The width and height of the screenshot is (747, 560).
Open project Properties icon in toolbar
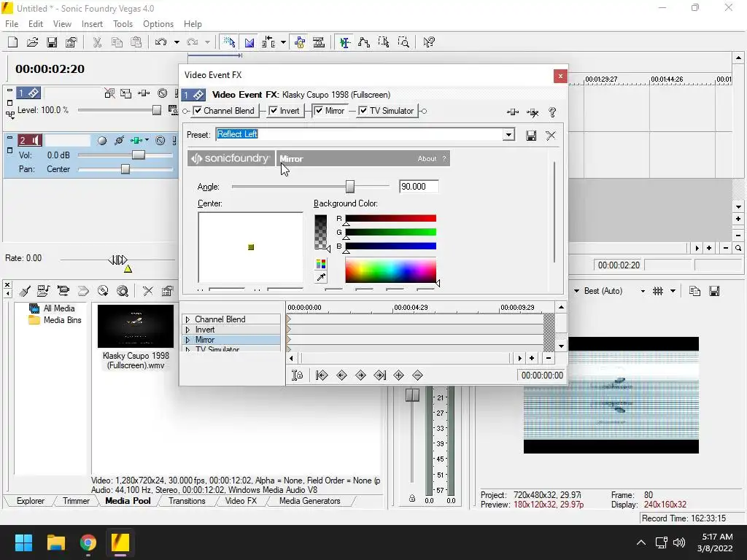(x=71, y=42)
